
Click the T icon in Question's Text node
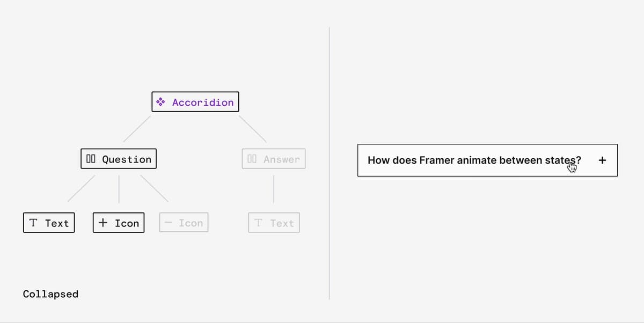33,223
